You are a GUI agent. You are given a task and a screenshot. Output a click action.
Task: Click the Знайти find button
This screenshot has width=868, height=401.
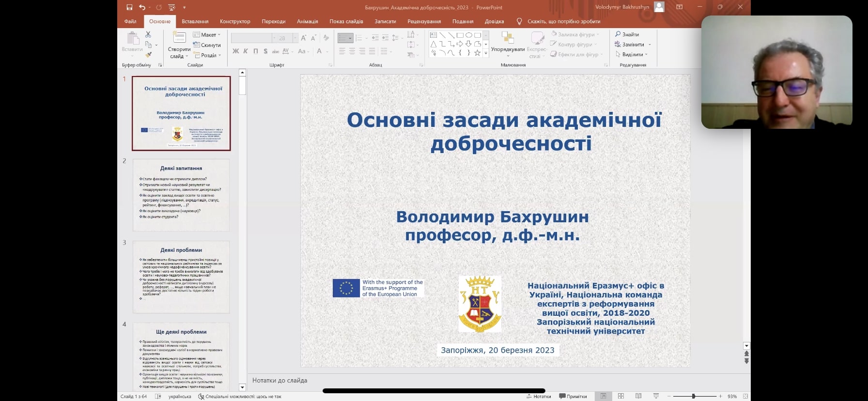pyautogui.click(x=627, y=34)
